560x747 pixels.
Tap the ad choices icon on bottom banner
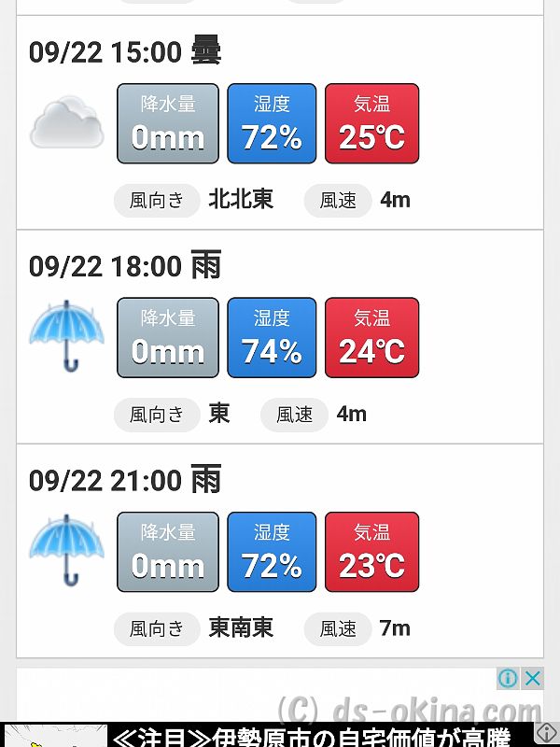tap(547, 734)
